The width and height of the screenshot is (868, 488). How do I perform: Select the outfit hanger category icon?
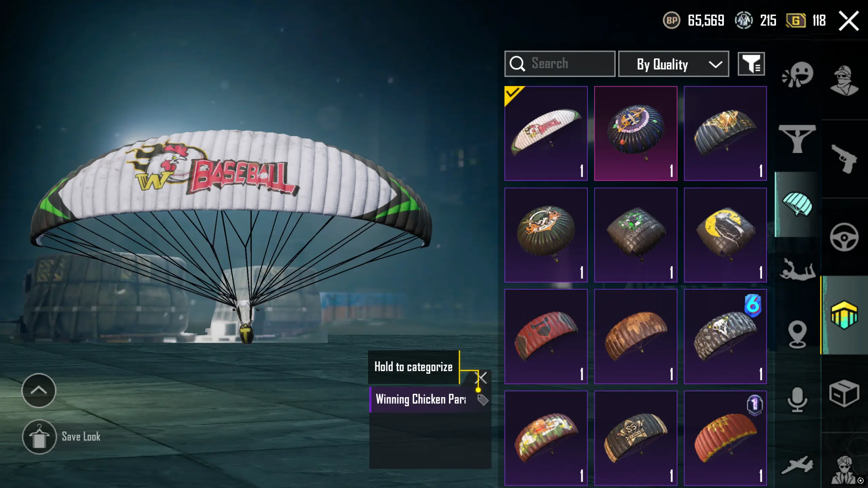click(x=797, y=139)
